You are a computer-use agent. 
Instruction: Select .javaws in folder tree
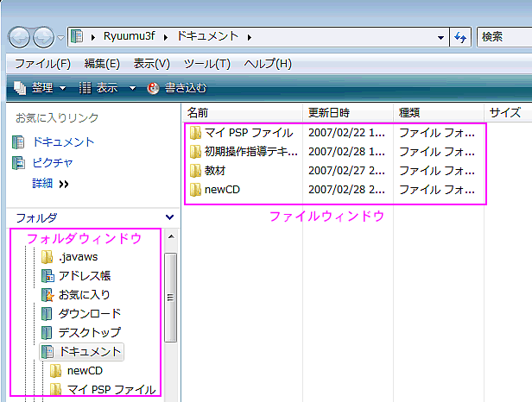[78, 257]
